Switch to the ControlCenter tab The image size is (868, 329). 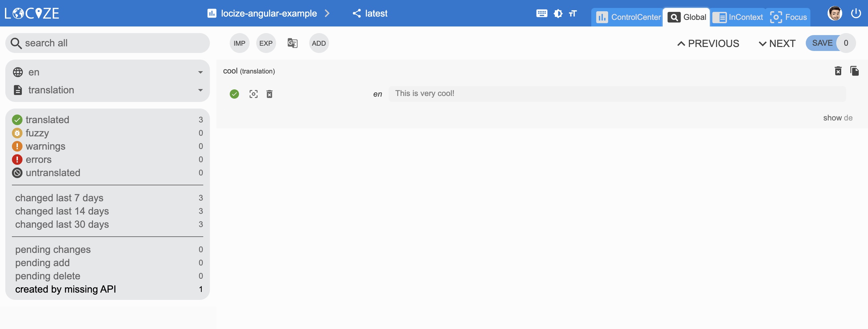[x=628, y=17]
